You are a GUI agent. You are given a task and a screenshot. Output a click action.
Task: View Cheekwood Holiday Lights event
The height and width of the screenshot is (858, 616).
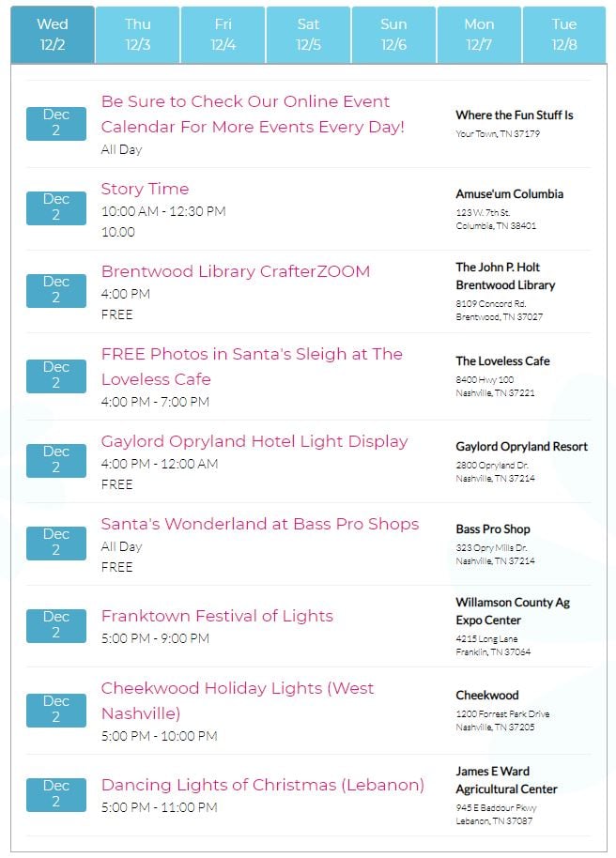pos(238,701)
